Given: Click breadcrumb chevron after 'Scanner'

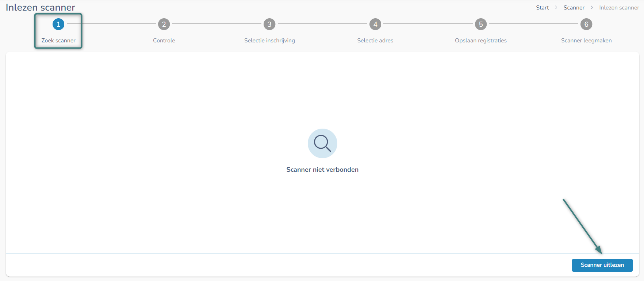Looking at the screenshot, I should coord(592,8).
